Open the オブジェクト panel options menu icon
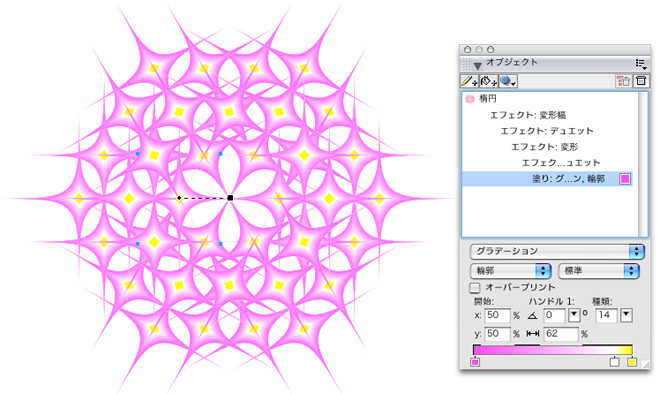 point(641,64)
